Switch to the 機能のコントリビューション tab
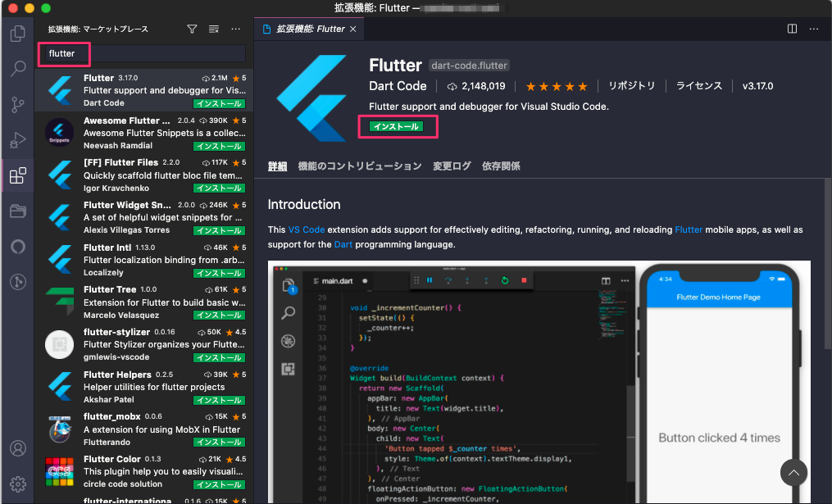832x504 pixels. point(360,166)
